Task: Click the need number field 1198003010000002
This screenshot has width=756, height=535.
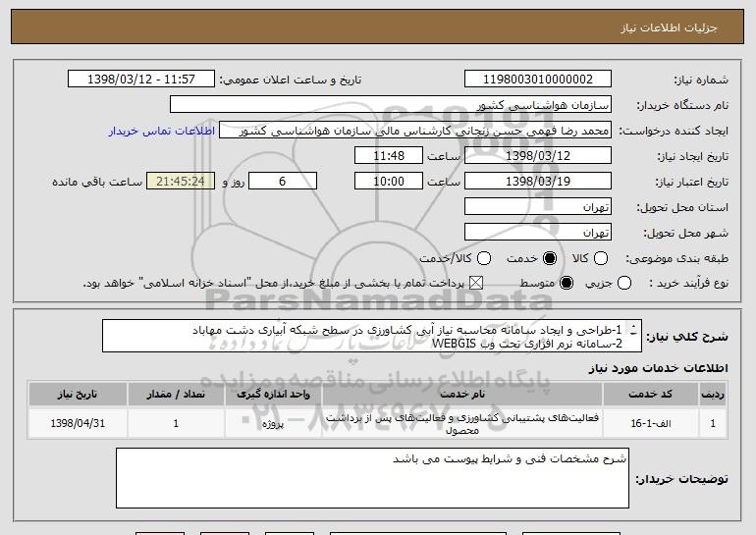Action: [x=538, y=80]
